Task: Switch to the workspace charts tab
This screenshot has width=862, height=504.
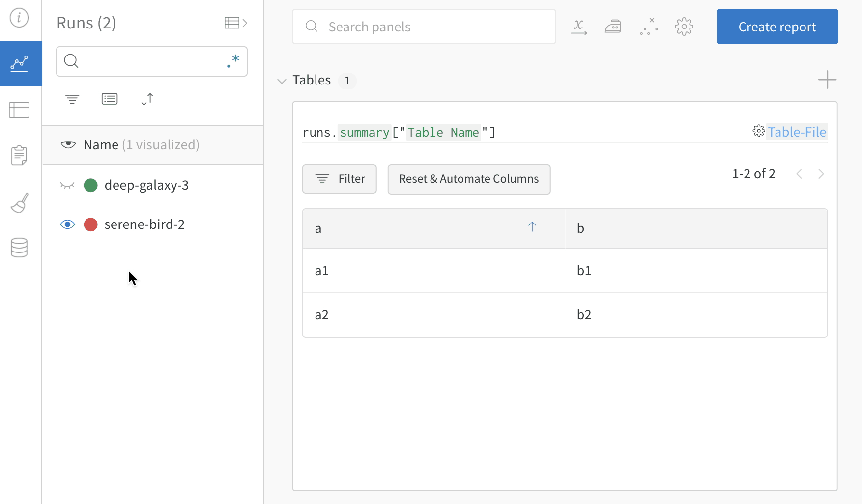Action: (x=20, y=64)
